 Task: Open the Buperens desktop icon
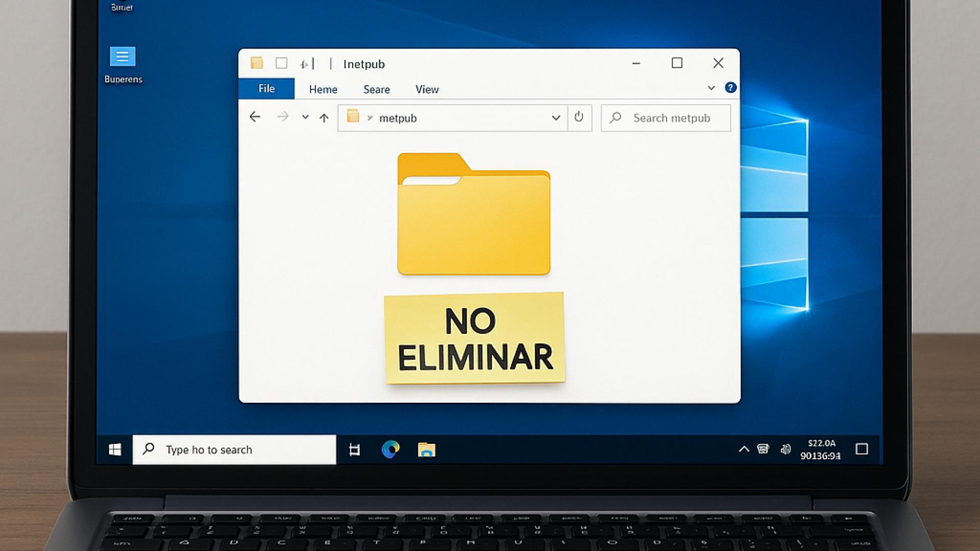(x=122, y=57)
